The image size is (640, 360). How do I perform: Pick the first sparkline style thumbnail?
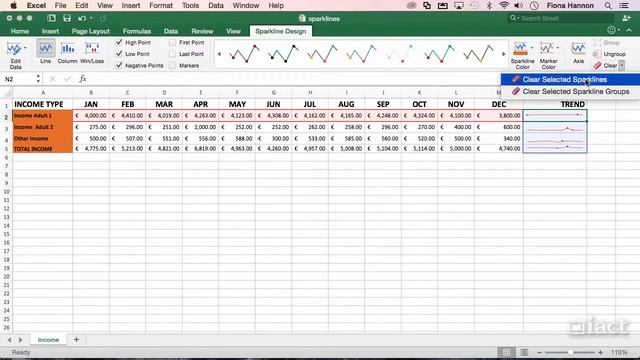click(x=244, y=54)
